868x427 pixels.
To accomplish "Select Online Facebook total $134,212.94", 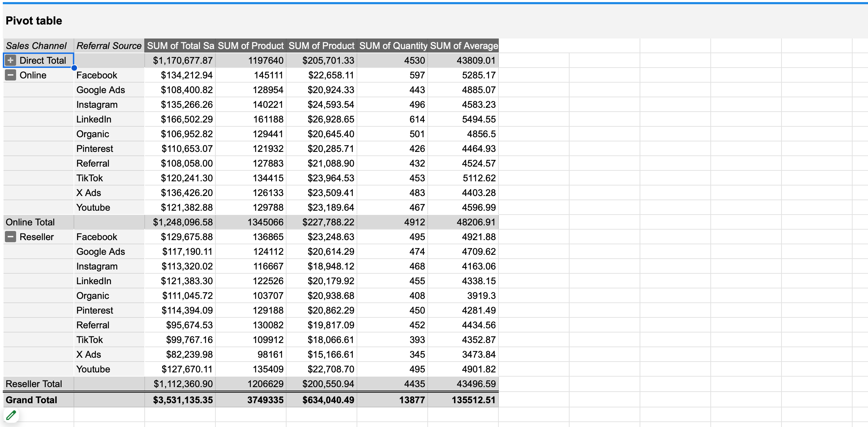I will click(x=180, y=75).
